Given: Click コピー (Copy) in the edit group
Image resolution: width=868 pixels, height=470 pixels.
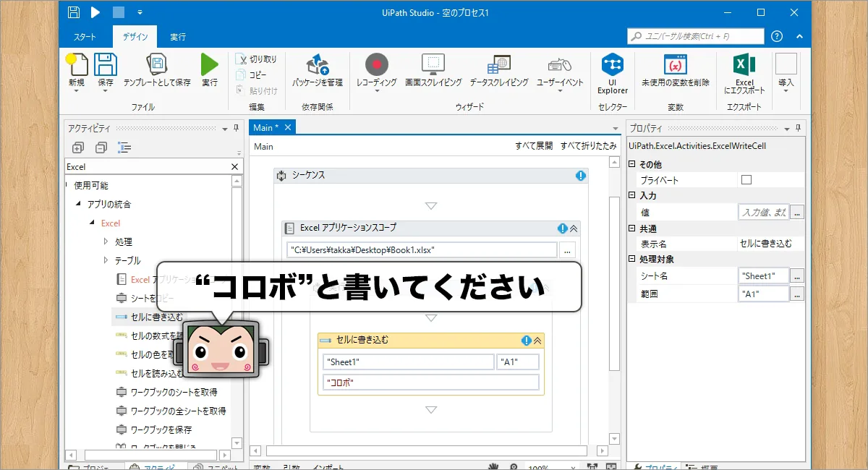Looking at the screenshot, I should click(x=252, y=75).
